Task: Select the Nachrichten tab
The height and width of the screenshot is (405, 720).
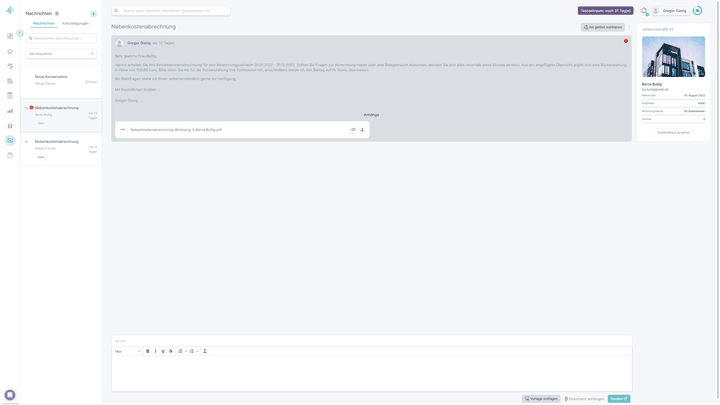Action: click(x=43, y=23)
